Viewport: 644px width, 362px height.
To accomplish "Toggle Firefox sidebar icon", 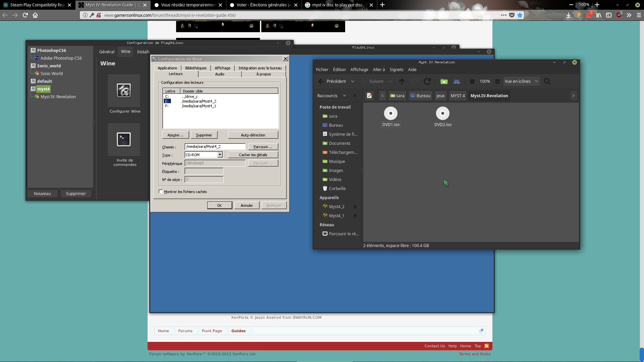I will tap(609, 15).
